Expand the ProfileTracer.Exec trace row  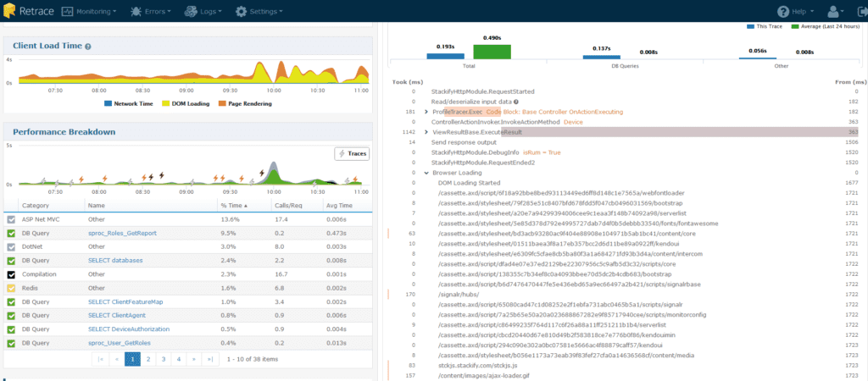coord(426,112)
